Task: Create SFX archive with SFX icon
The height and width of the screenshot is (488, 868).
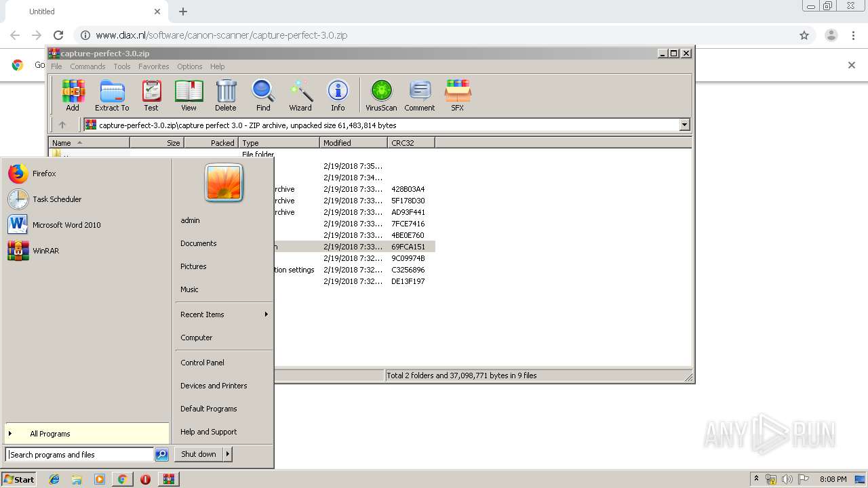Action: click(458, 96)
